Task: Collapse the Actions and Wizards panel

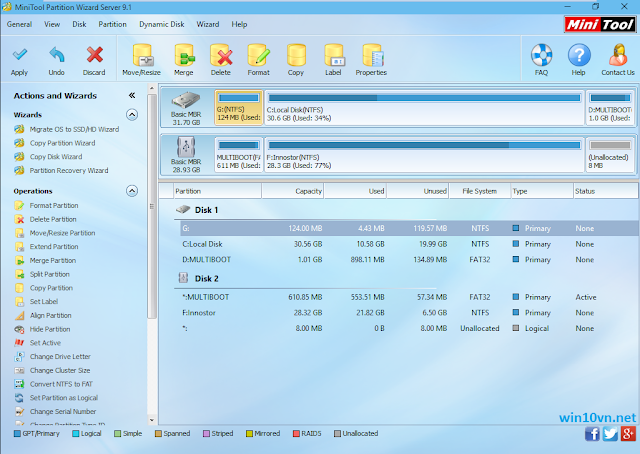Action: (x=132, y=96)
